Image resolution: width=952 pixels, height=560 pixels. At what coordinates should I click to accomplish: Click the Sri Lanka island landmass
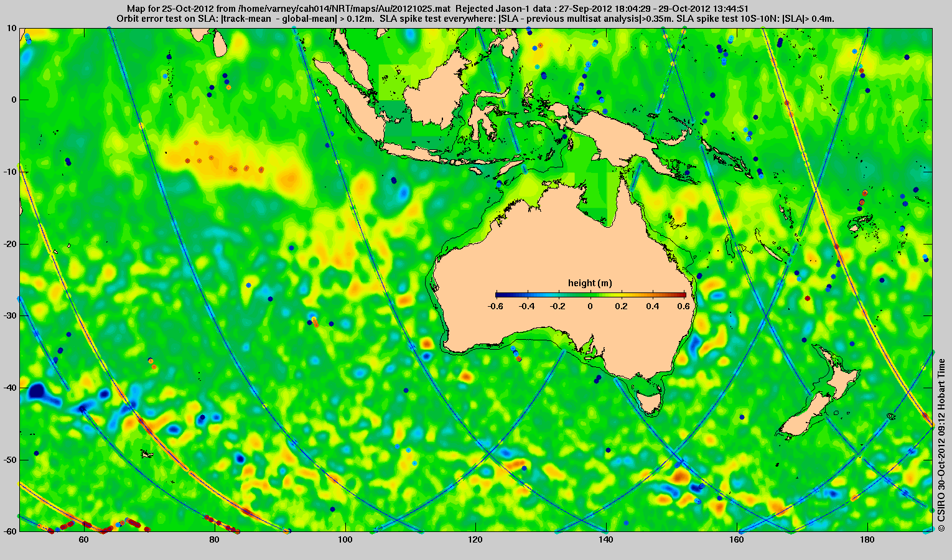pyautogui.click(x=220, y=44)
